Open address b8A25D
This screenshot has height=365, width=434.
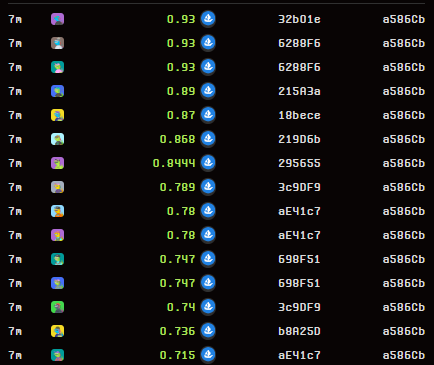click(299, 331)
